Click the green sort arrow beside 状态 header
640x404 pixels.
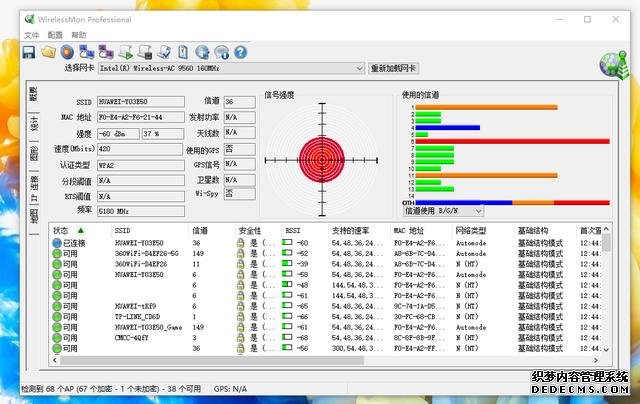(81, 231)
